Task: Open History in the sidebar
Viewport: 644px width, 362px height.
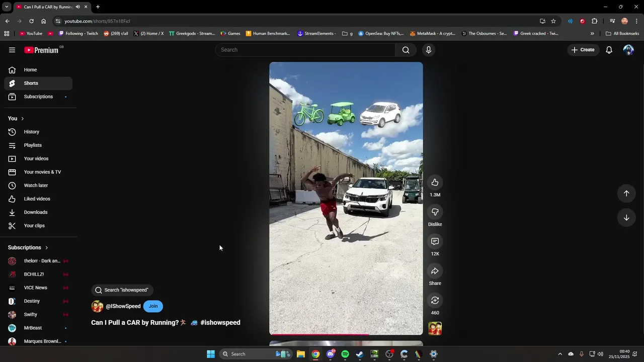Action: [38, 132]
